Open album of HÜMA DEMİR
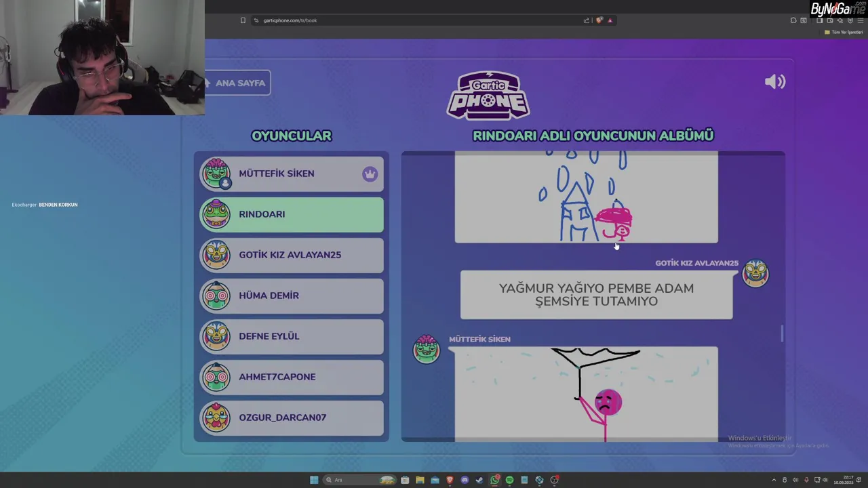 click(x=292, y=296)
